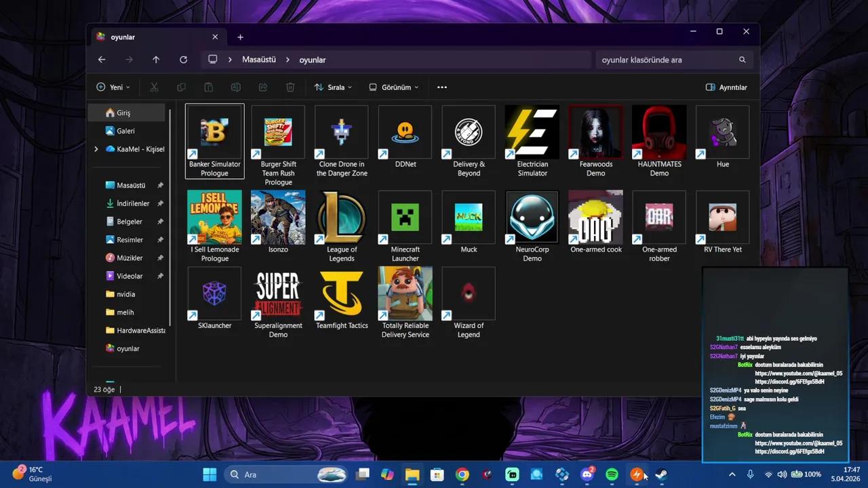Open the Minecraft Launcher shortcut
Image resolution: width=868 pixels, height=488 pixels.
point(405,218)
